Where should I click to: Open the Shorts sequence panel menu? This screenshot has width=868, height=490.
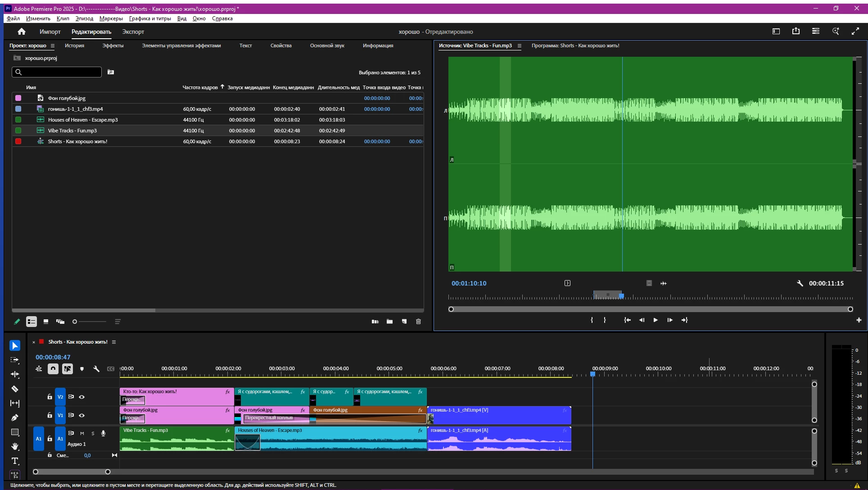[114, 342]
